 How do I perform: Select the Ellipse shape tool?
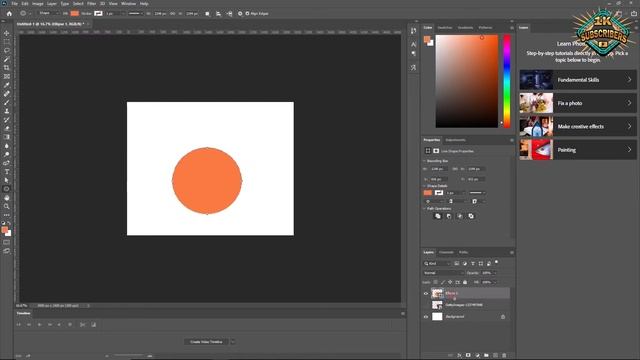[x=7, y=189]
